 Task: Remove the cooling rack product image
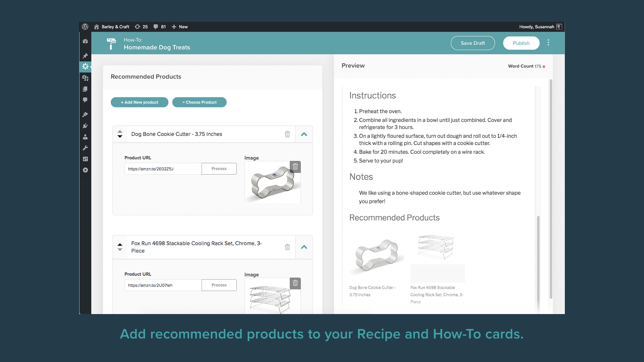[295, 283]
